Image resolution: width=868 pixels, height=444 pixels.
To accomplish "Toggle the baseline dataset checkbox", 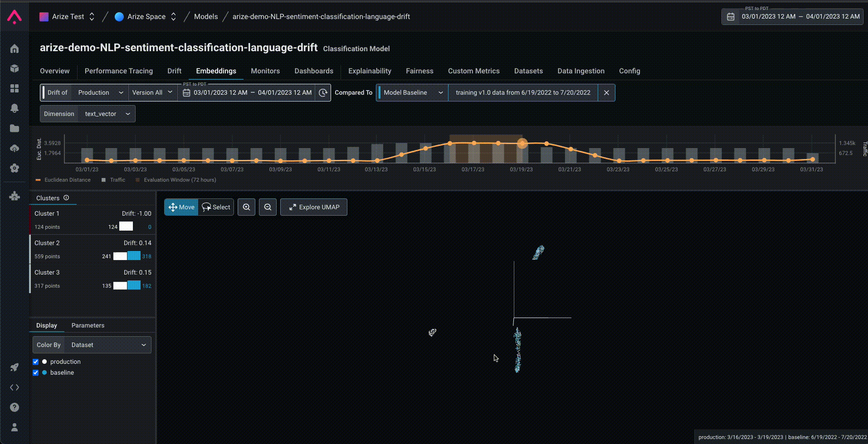I will [35, 372].
